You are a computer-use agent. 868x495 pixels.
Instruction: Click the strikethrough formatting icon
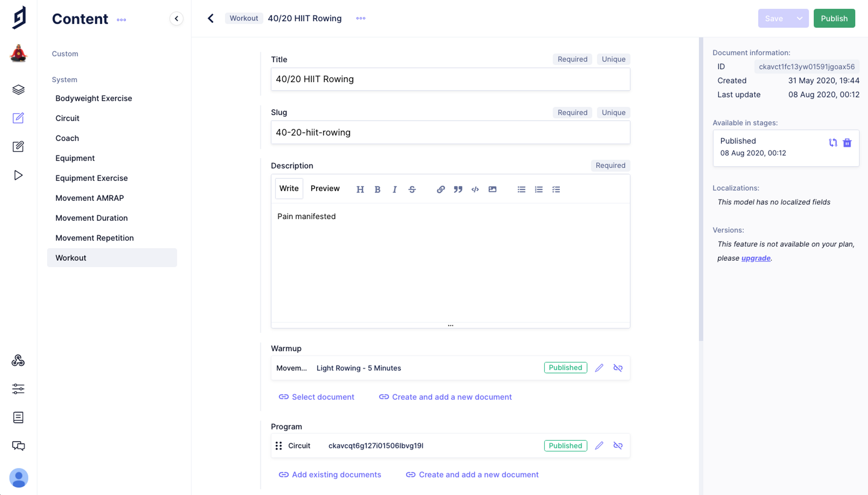point(412,189)
